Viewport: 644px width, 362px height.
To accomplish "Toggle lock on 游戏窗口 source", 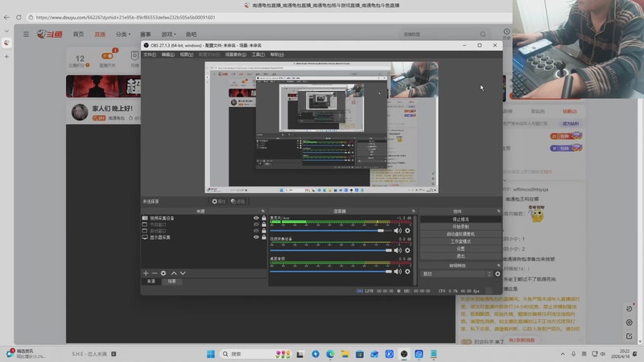I will [264, 231].
